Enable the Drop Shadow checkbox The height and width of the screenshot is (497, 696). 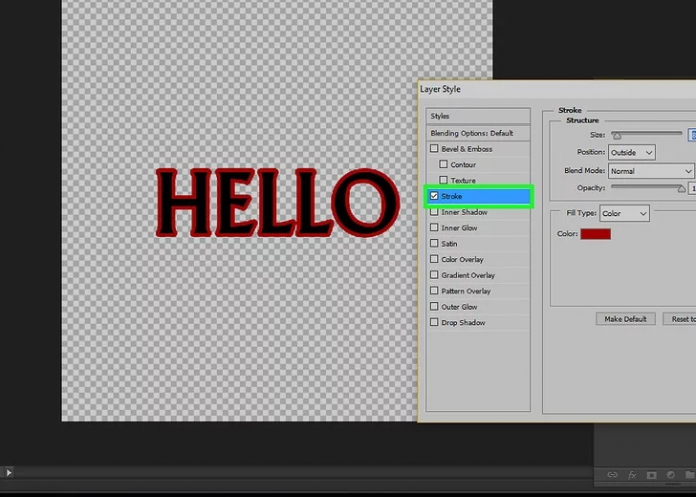click(x=434, y=323)
